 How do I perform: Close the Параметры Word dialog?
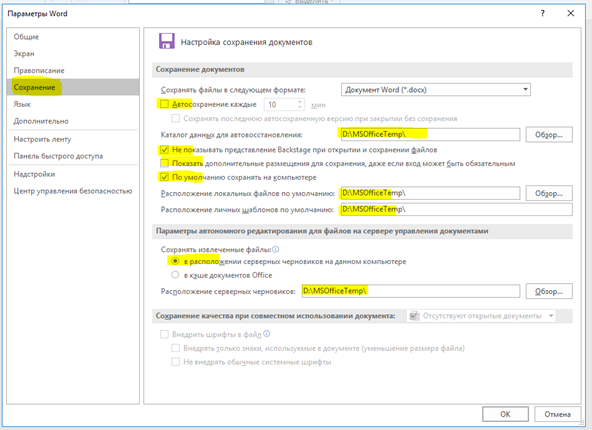tap(571, 13)
